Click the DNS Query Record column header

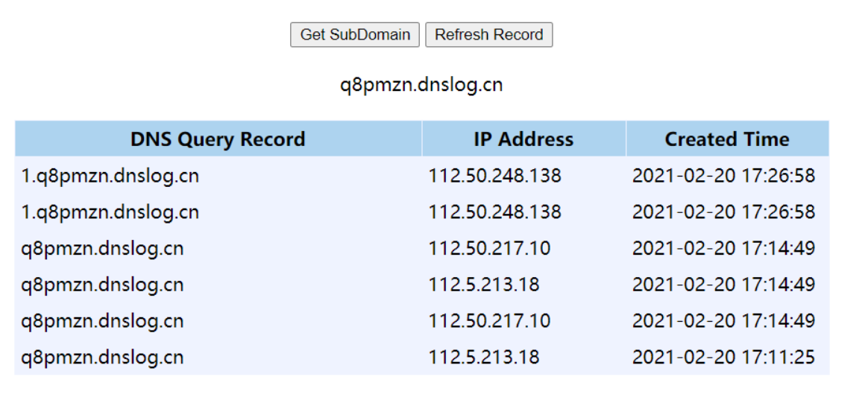[218, 139]
